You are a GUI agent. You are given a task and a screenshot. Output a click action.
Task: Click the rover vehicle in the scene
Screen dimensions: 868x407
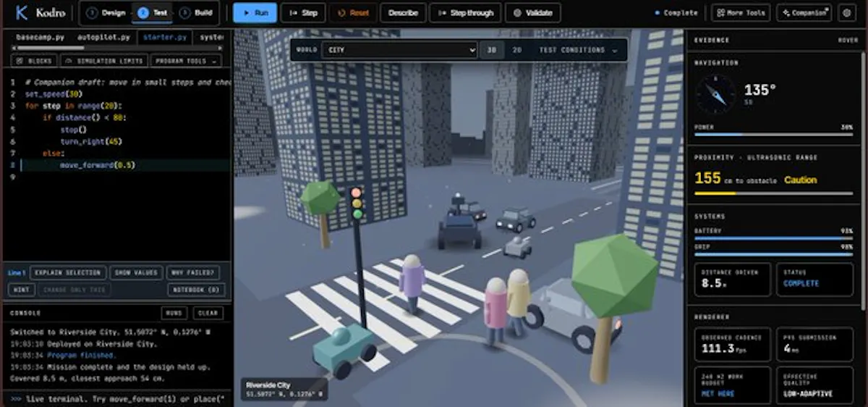click(x=459, y=224)
